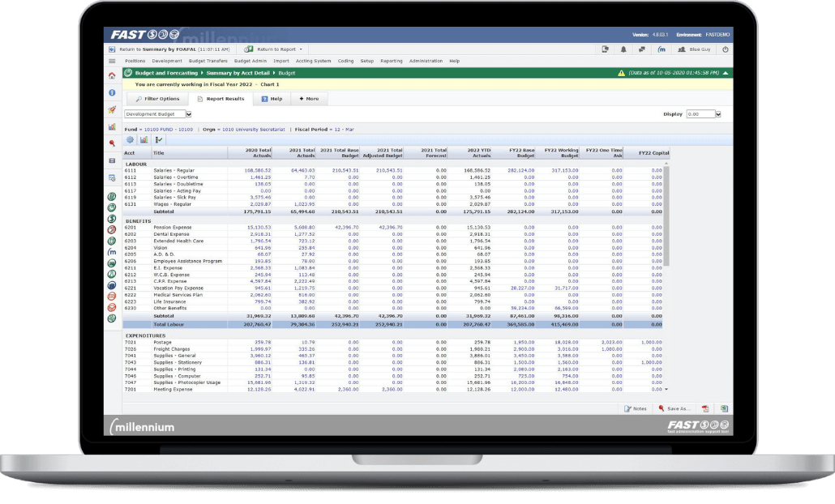Click the sidebar bar chart icon

(x=112, y=126)
